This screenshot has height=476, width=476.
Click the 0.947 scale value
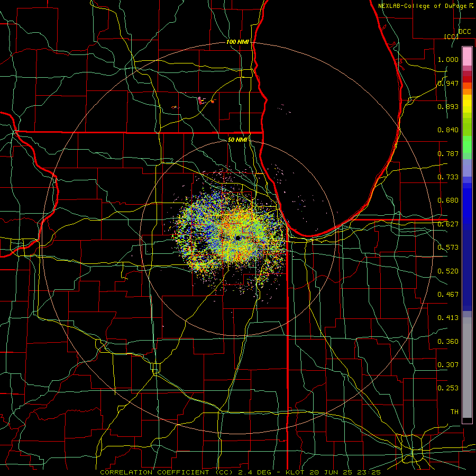click(448, 83)
